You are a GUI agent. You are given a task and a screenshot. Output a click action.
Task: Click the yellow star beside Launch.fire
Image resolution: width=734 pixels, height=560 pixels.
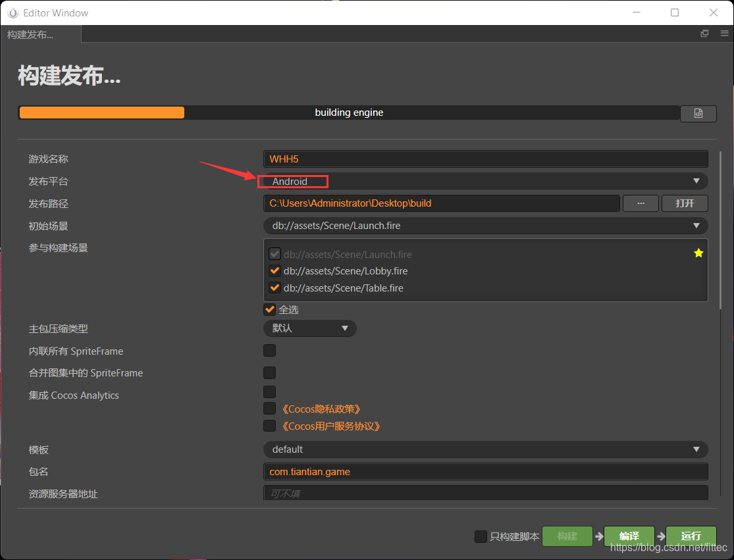point(698,253)
